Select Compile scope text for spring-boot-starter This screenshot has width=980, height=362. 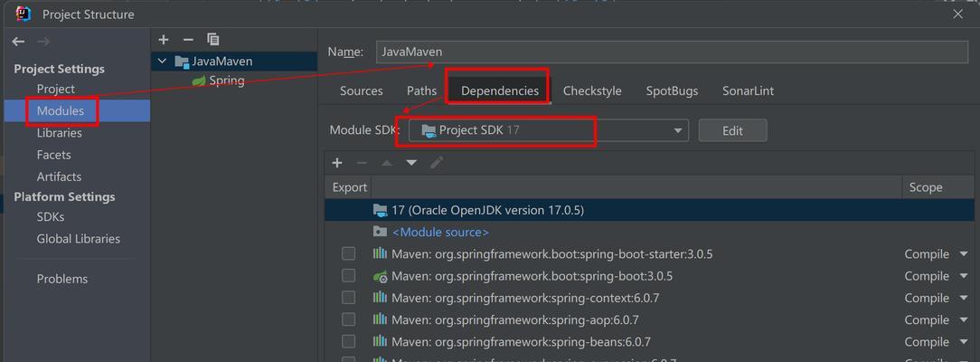927,254
